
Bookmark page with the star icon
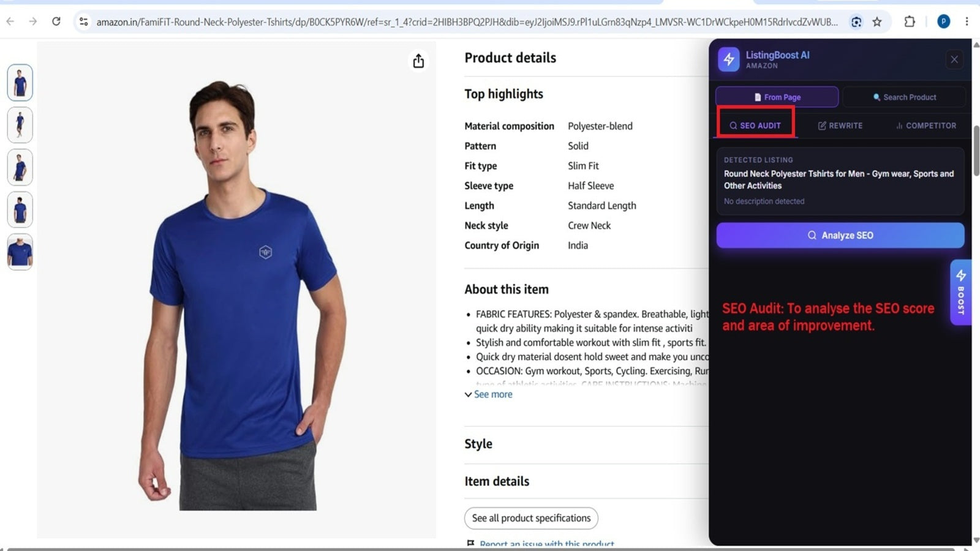pyautogui.click(x=877, y=22)
